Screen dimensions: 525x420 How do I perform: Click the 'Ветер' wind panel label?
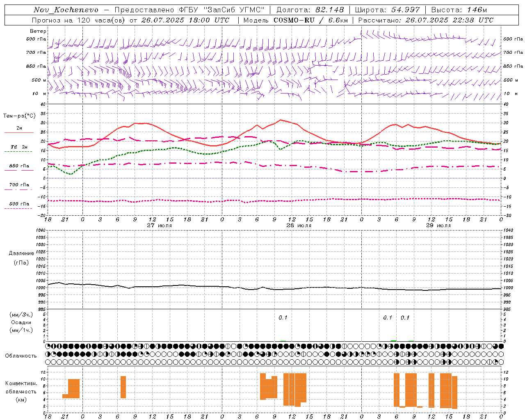[x=38, y=31]
